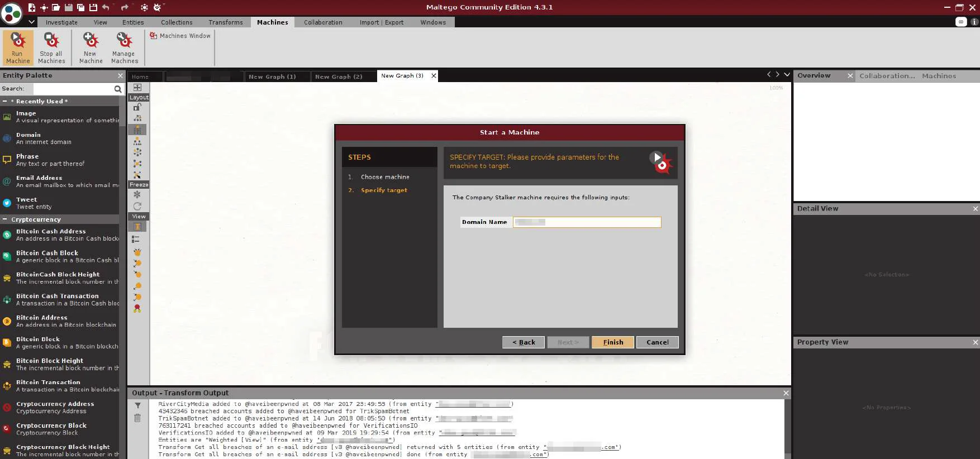
Task: Open the View ribbon tab
Action: (x=101, y=22)
